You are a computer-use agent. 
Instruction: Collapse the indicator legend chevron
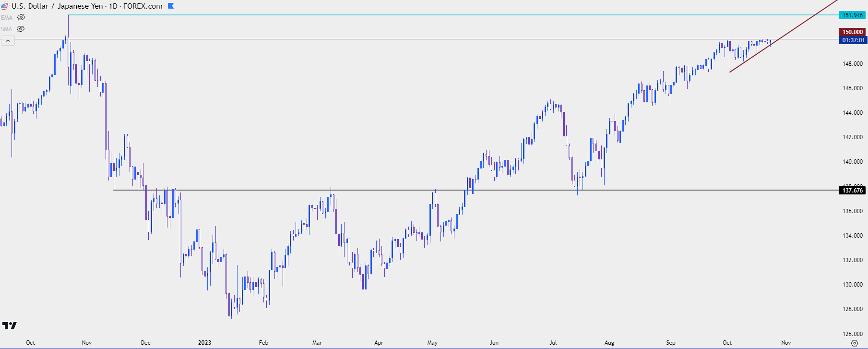pos(8,41)
